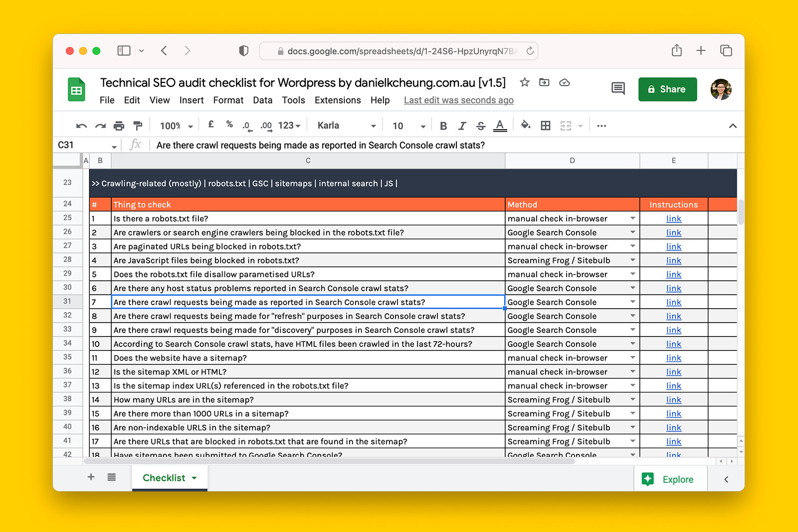
Task: Open the Name box C31 dropdown
Action: click(x=114, y=147)
